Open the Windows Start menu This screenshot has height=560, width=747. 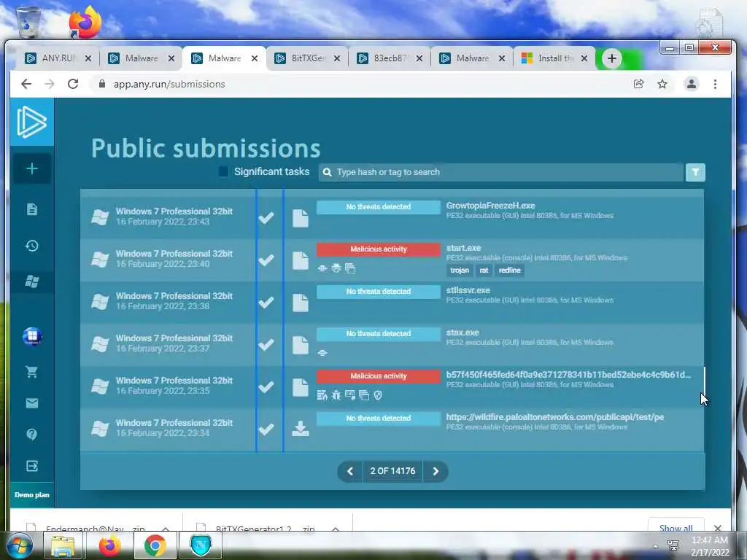coord(19,545)
